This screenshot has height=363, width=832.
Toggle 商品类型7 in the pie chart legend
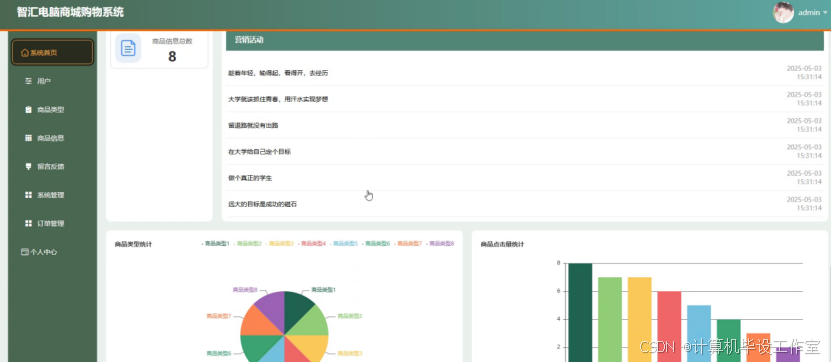408,244
